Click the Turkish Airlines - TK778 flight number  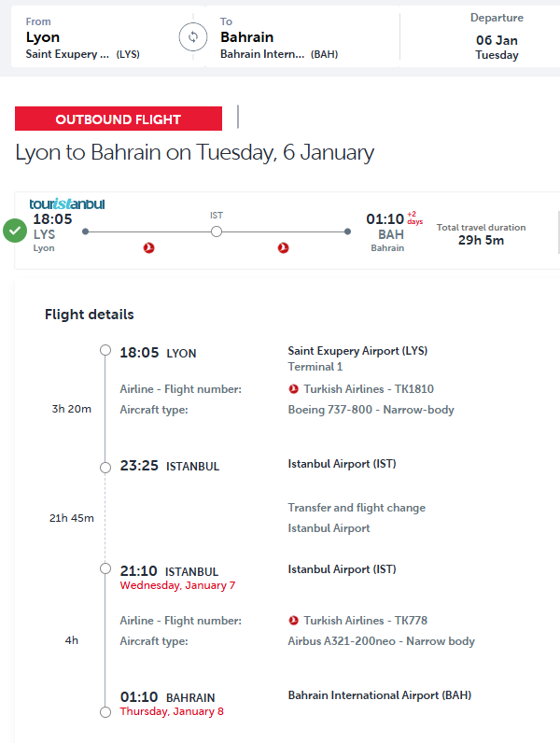[x=365, y=621]
